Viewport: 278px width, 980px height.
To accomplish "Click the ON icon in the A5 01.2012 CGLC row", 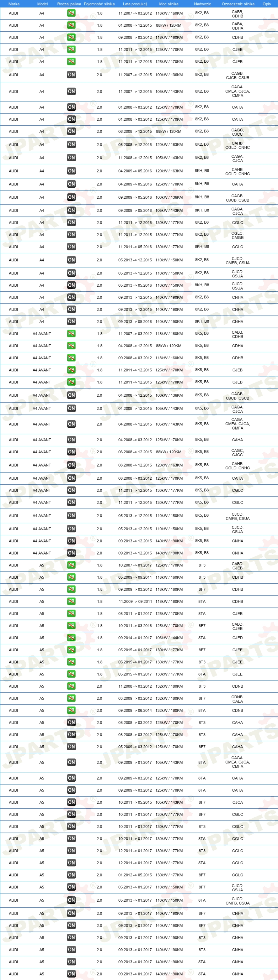I will (x=71, y=875).
